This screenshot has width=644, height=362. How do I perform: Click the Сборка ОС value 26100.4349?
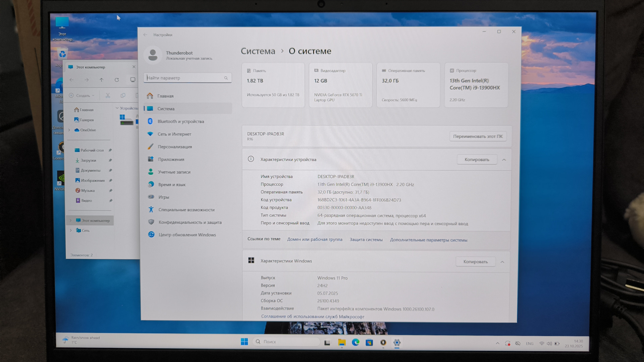328,301
